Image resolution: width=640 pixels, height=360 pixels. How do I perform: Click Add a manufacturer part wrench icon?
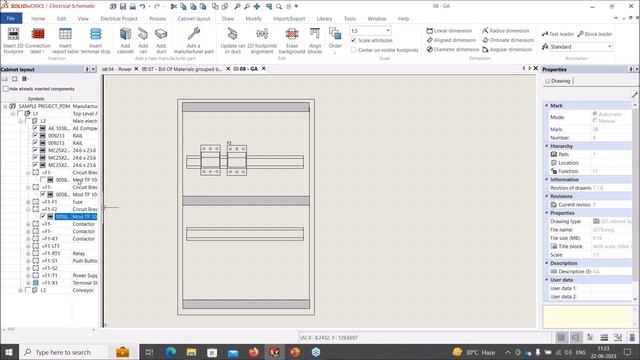point(193,34)
